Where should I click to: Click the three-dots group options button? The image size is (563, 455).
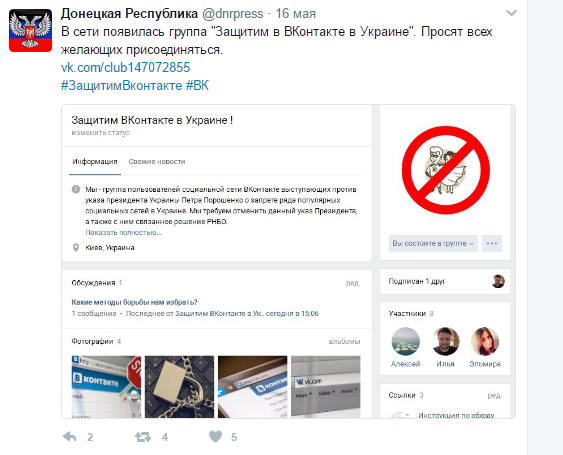coord(492,243)
